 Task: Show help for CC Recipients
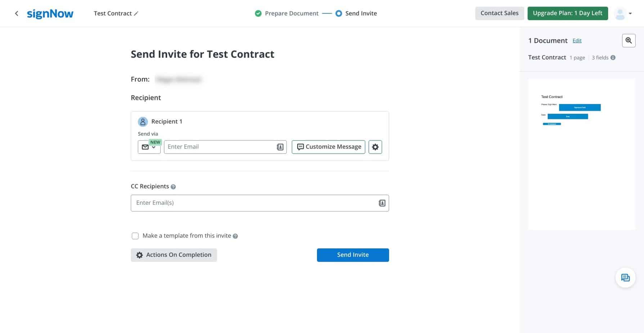(173, 187)
